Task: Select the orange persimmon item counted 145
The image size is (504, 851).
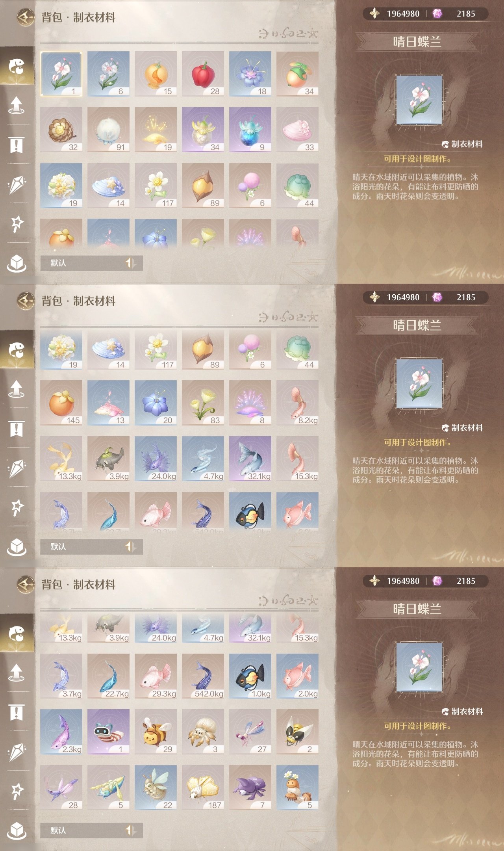Action: coord(61,403)
